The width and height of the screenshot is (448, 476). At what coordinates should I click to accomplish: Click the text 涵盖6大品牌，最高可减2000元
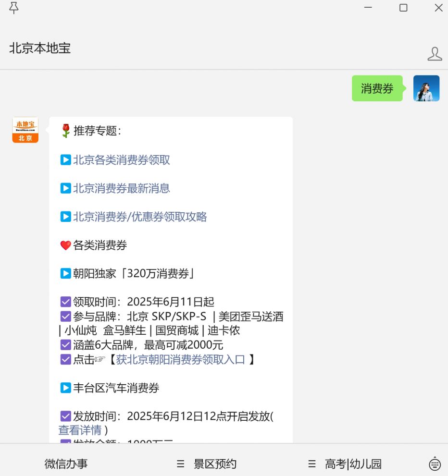pos(148,345)
